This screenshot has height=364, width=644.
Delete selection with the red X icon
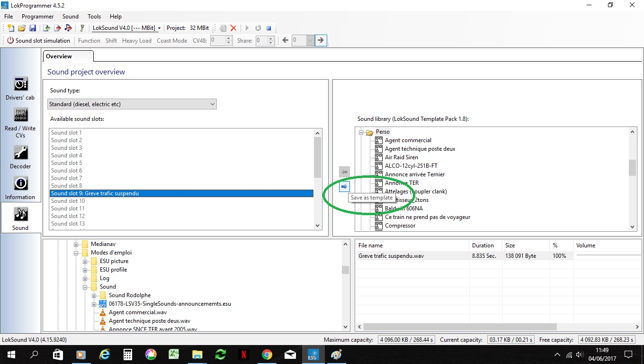click(233, 28)
